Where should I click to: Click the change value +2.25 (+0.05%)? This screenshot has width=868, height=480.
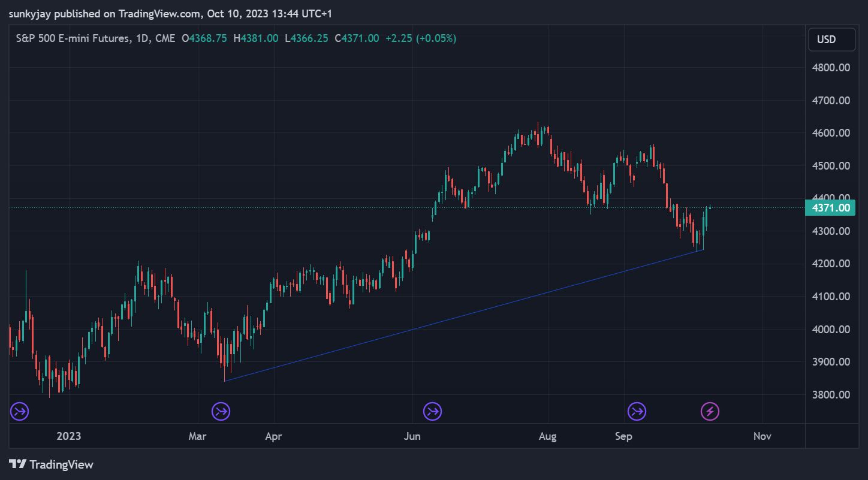[421, 38]
